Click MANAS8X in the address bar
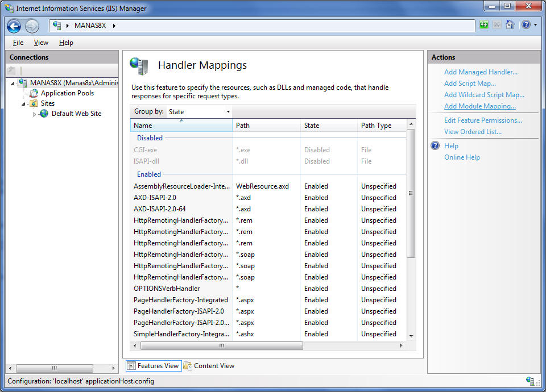 point(90,26)
